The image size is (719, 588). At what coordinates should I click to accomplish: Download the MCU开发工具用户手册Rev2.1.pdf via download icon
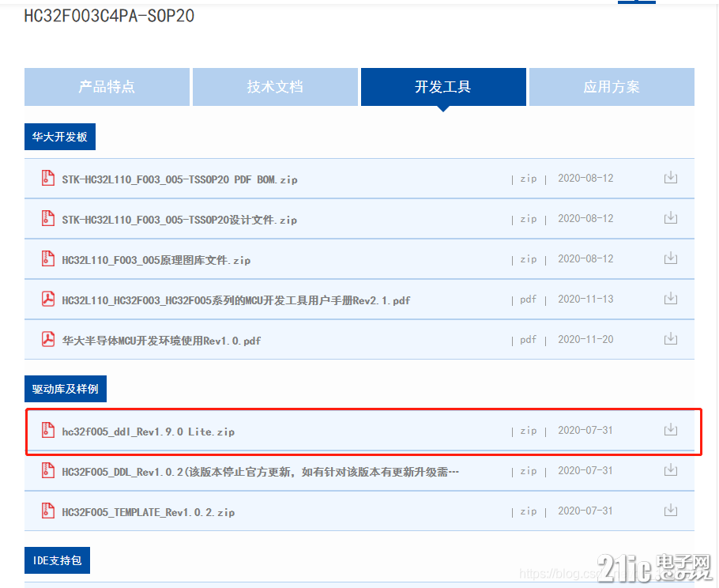coord(670,298)
